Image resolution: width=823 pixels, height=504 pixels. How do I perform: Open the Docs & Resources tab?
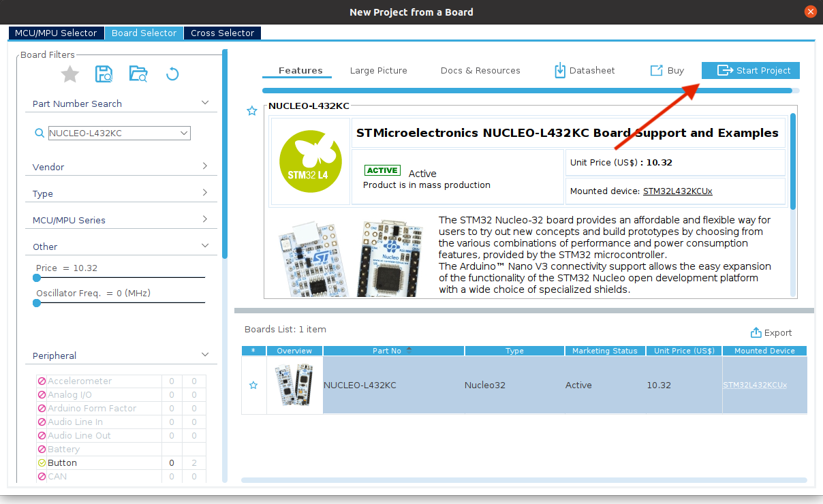[480, 70]
